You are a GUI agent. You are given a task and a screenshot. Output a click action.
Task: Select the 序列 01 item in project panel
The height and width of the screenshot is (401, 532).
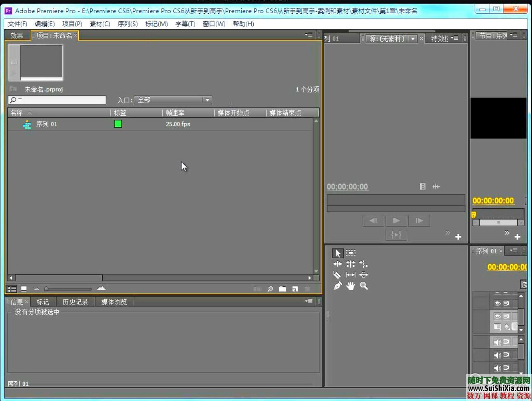coord(47,124)
